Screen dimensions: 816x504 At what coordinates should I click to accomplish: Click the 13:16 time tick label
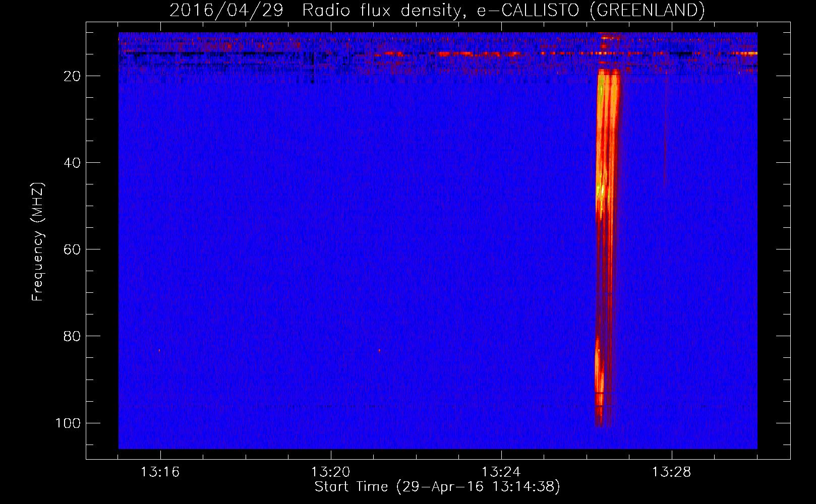160,472
